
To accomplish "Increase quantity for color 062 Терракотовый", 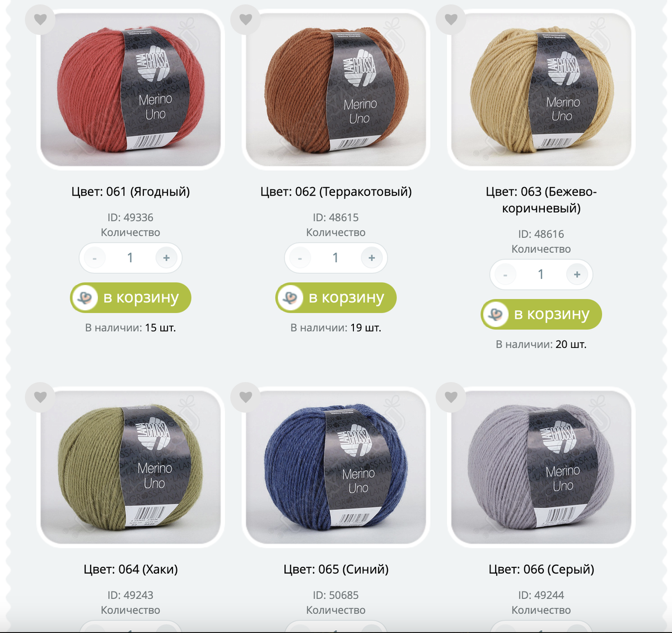I will pyautogui.click(x=372, y=258).
